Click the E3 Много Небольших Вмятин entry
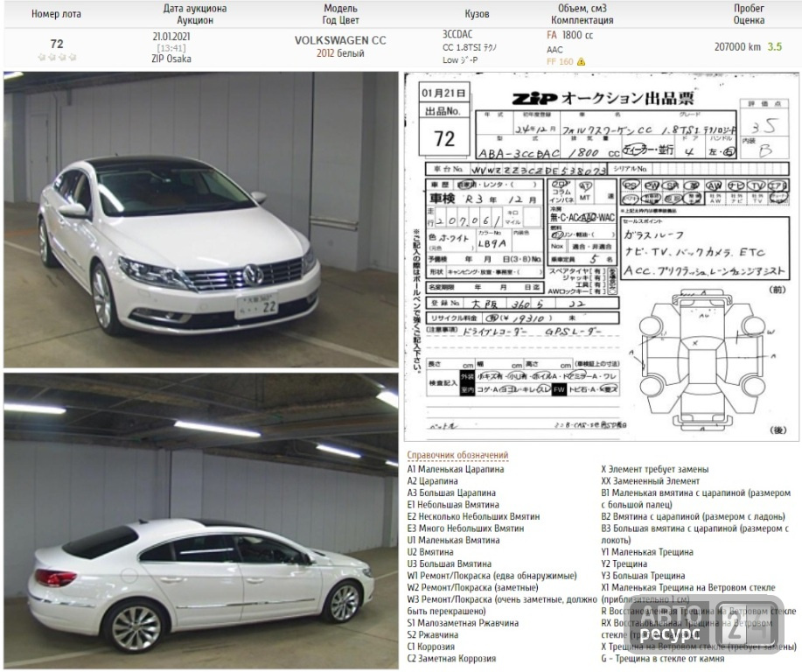Image resolution: width=802 pixels, height=672 pixels. (x=465, y=528)
